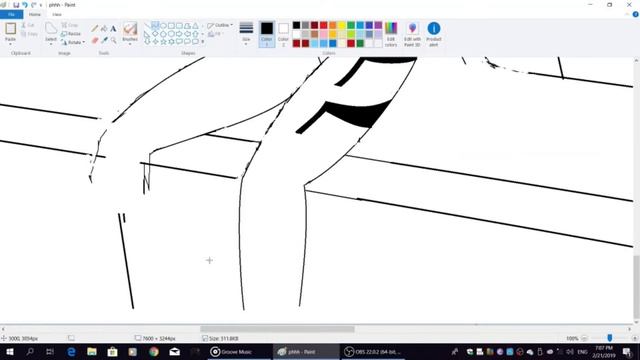This screenshot has height=360, width=640.
Task: Open Customize Quick Access Toolbar arrow
Action: [x=41, y=5]
